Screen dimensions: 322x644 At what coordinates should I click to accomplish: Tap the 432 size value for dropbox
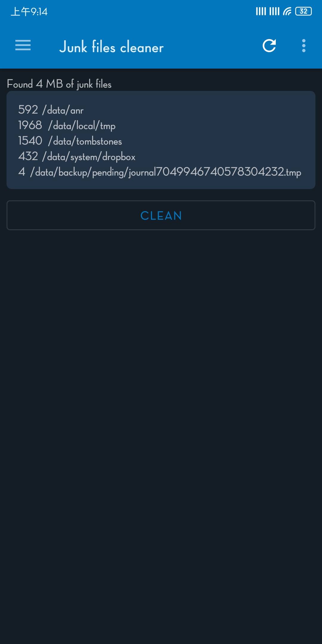click(x=28, y=156)
